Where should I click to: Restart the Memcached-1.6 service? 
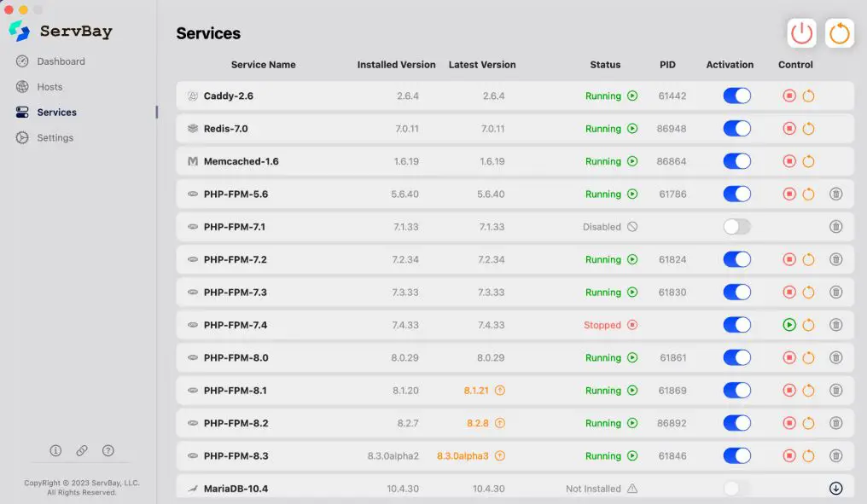(x=808, y=161)
